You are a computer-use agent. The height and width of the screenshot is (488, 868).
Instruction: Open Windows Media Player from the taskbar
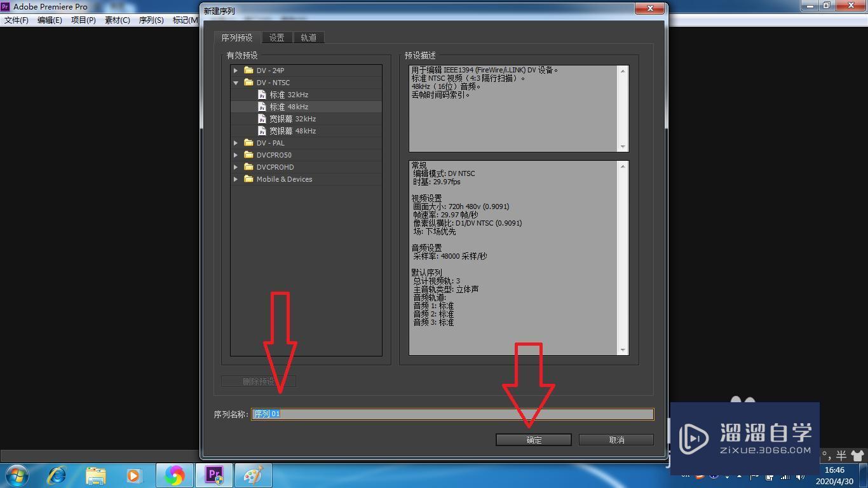[135, 475]
